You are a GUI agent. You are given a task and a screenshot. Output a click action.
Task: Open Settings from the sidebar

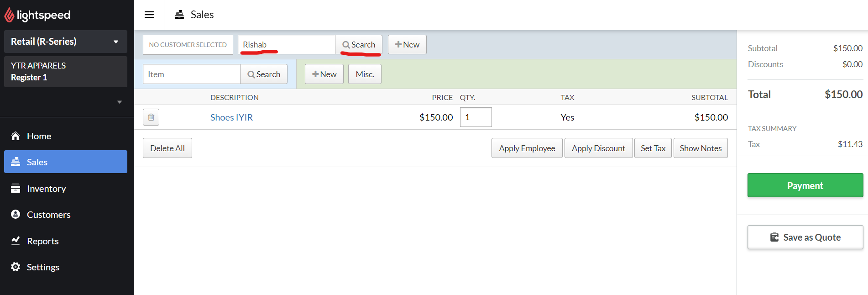(43, 267)
